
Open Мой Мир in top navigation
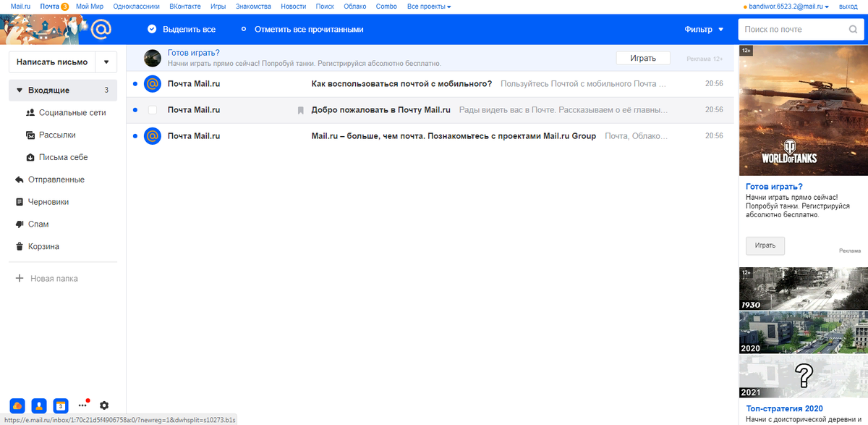click(x=90, y=7)
